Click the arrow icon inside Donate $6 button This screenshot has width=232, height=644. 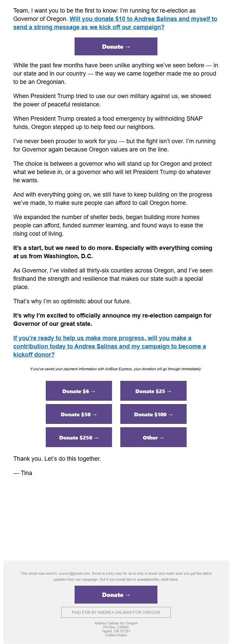tap(94, 391)
